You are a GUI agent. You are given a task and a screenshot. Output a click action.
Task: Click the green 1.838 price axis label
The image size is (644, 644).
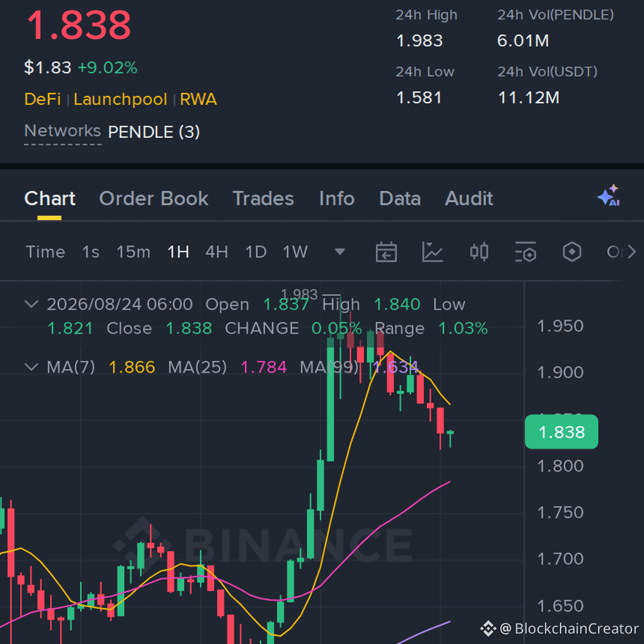pyautogui.click(x=562, y=432)
